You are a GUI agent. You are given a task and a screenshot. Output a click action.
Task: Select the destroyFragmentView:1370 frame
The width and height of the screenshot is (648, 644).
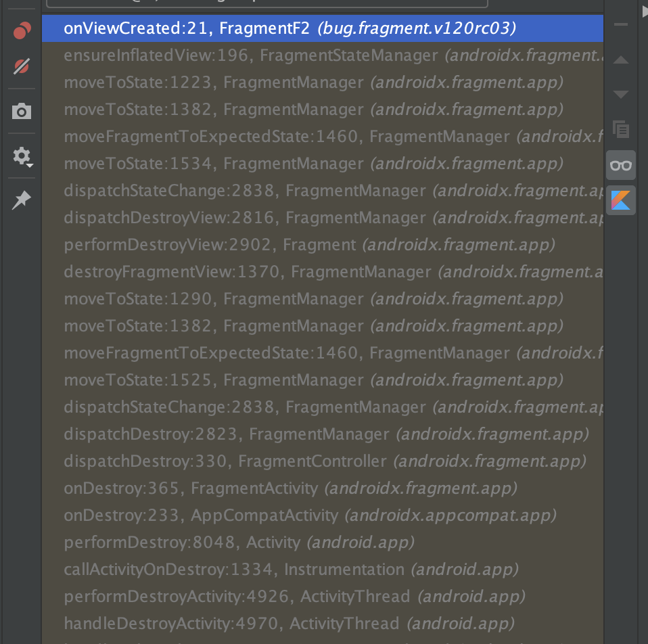[x=331, y=272]
